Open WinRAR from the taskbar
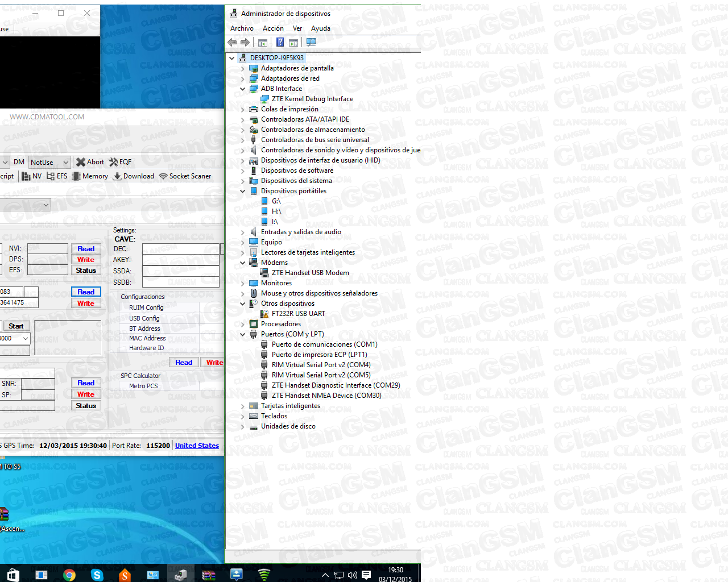The image size is (728, 582). point(209,575)
